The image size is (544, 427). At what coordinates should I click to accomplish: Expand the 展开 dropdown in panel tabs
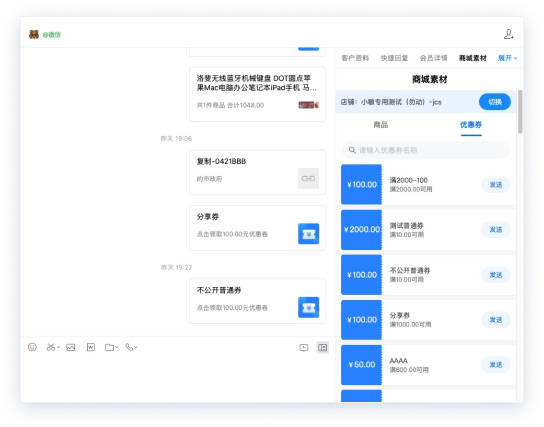pyautogui.click(x=508, y=58)
